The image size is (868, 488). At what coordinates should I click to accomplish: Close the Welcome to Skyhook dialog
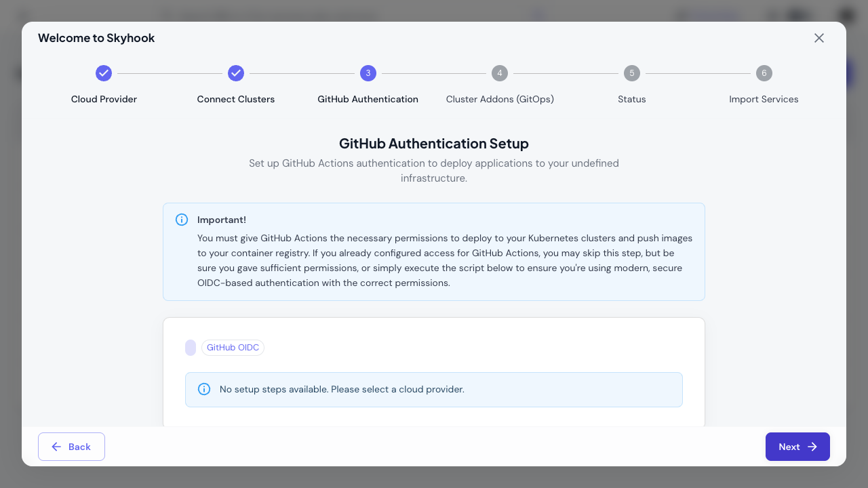819,38
